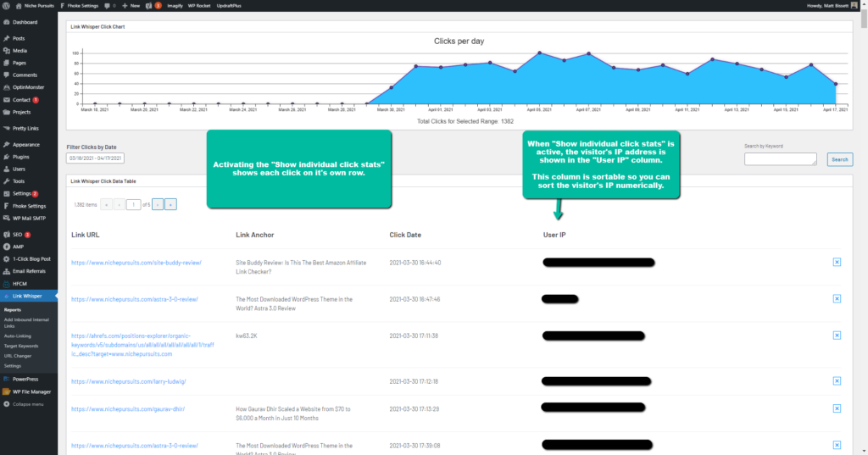This screenshot has height=455, width=868.
Task: Open the comments bubble in admin bar
Action: (109, 6)
